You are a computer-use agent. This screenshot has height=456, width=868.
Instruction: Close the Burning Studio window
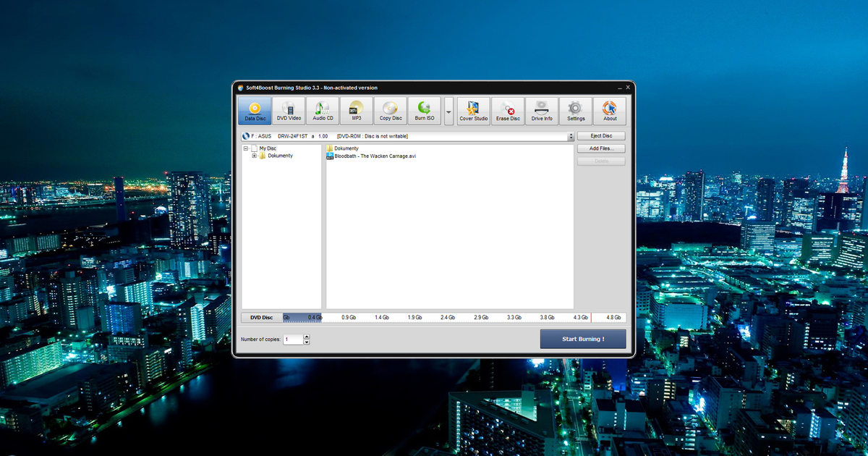(627, 88)
